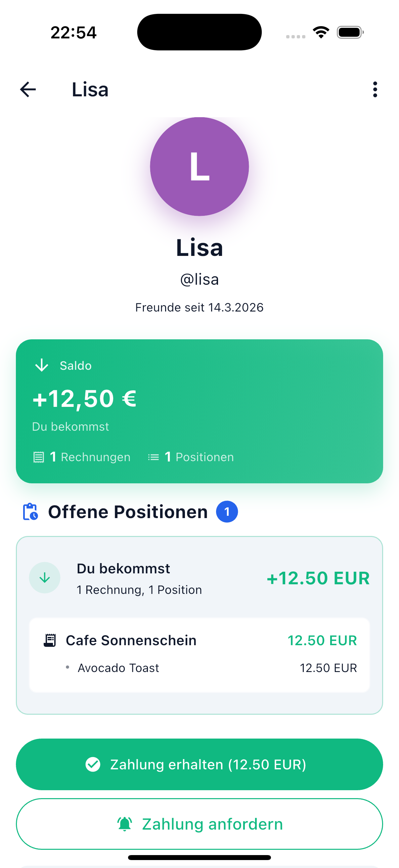Viewport: 399px width, 868px height.
Task: Tap the Saldo down-arrow icon
Action: [x=42, y=365]
